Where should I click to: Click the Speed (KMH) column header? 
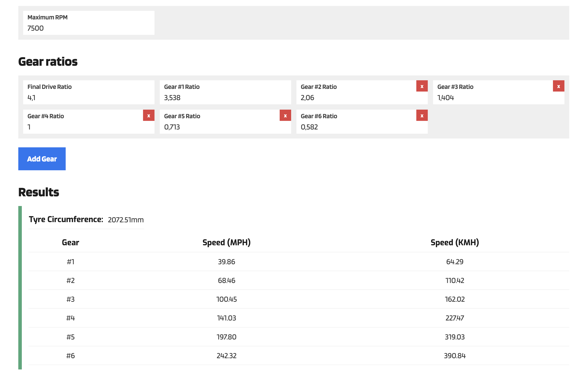coord(454,242)
